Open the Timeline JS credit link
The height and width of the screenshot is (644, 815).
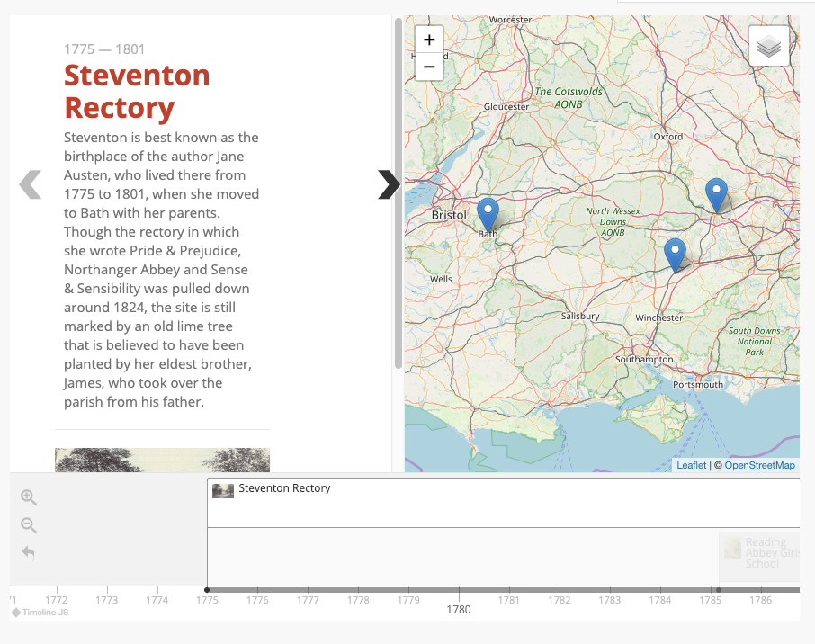pyautogui.click(x=40, y=613)
